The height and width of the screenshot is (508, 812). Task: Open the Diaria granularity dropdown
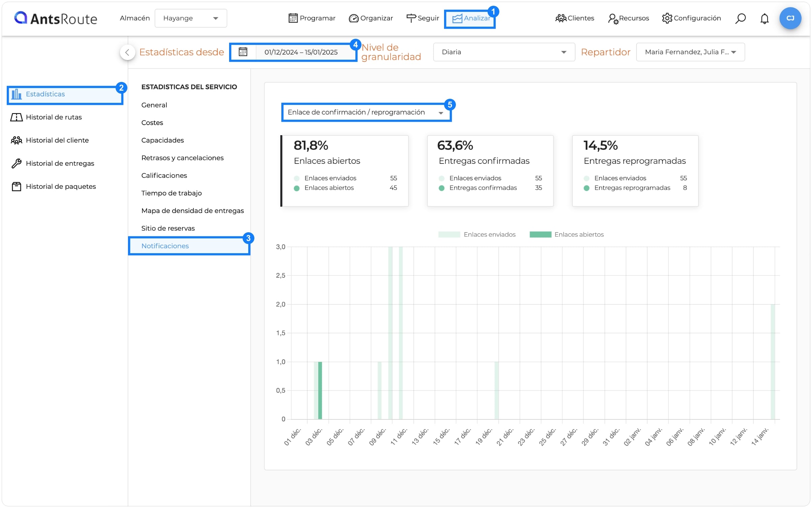(x=504, y=52)
